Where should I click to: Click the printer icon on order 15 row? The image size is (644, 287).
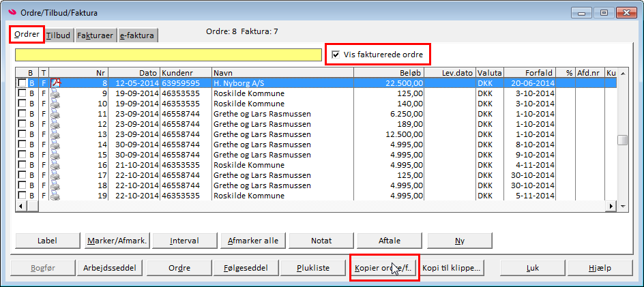[x=55, y=155]
